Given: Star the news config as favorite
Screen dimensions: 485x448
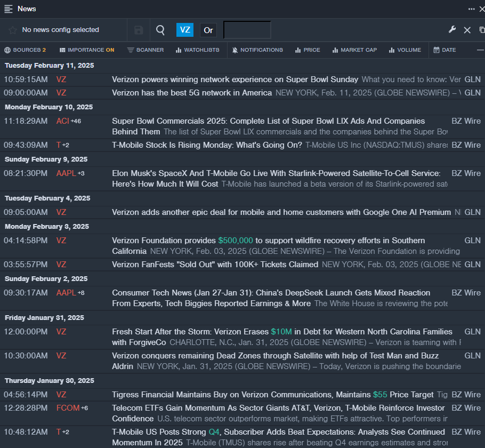Looking at the screenshot, I should (13, 30).
